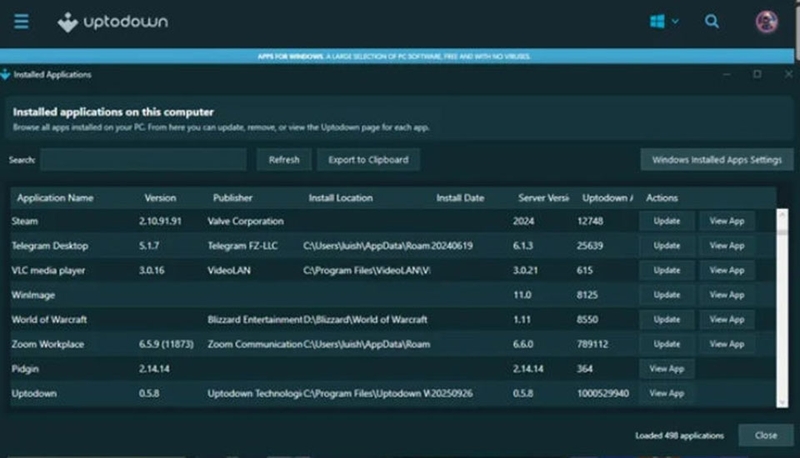View App page for World of Warcraft
Viewport: 800px width, 458px height.
click(x=727, y=319)
